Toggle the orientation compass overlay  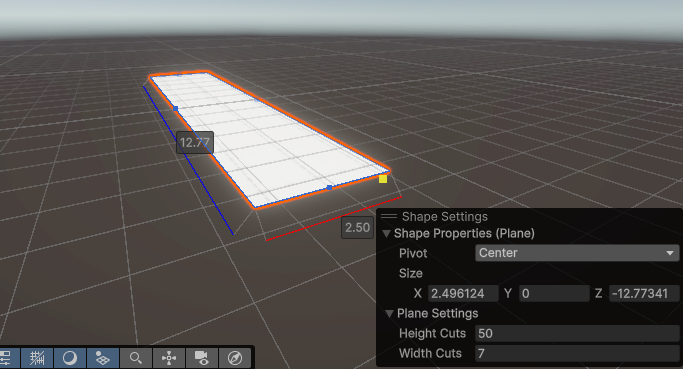[235, 358]
